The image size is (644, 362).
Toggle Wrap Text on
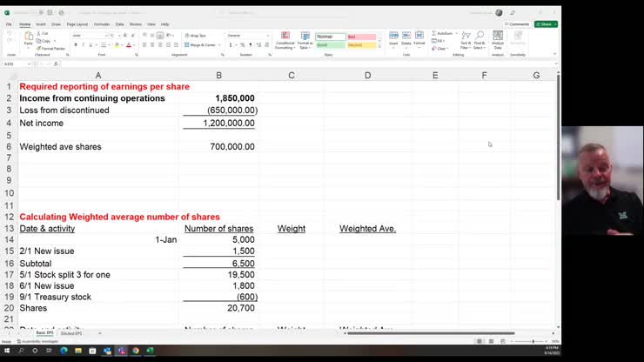[197, 36]
